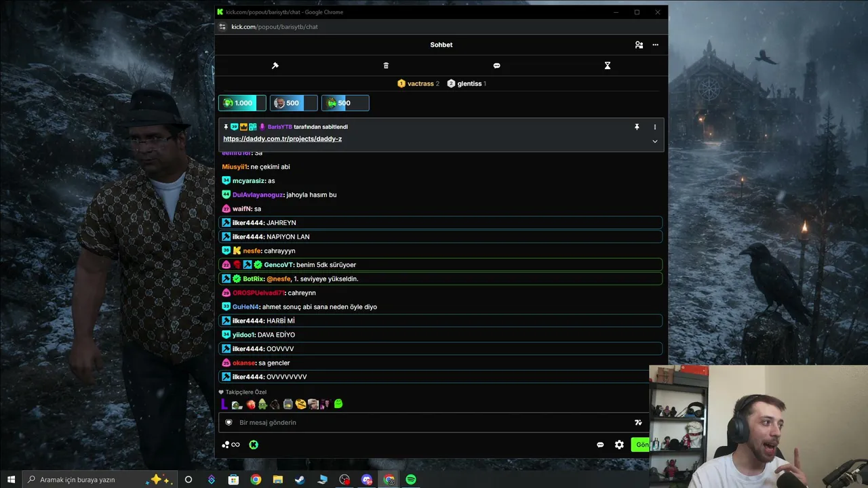The width and height of the screenshot is (868, 488).
Task: Click ilker4444 message 'OOVVVV'
Action: (x=440, y=348)
